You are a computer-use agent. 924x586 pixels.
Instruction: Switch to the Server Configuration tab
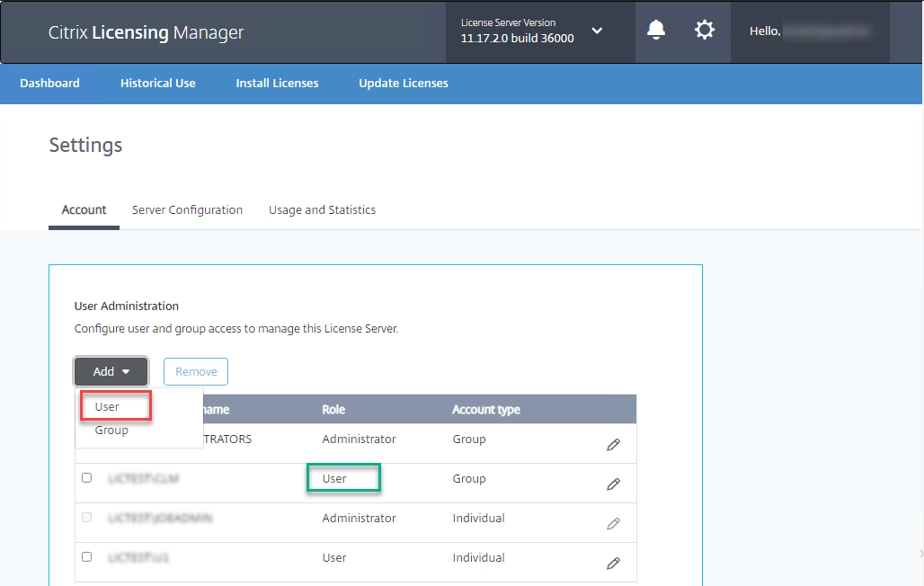click(187, 210)
